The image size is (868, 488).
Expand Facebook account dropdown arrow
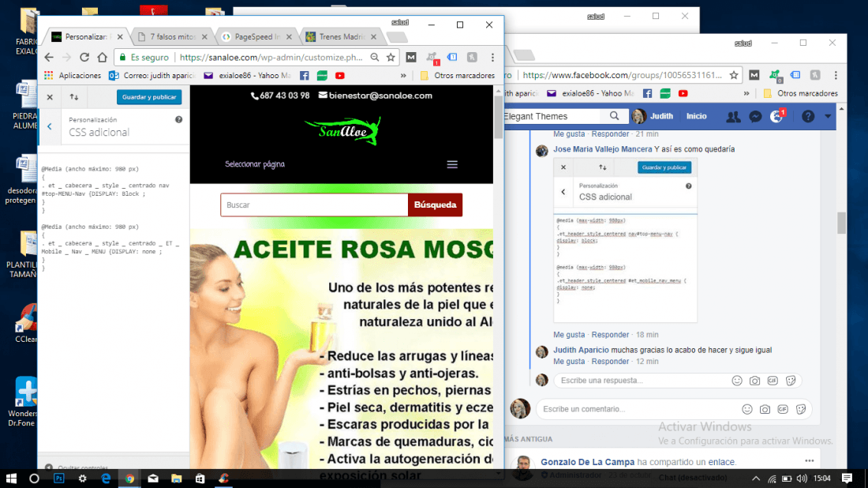[x=828, y=116]
